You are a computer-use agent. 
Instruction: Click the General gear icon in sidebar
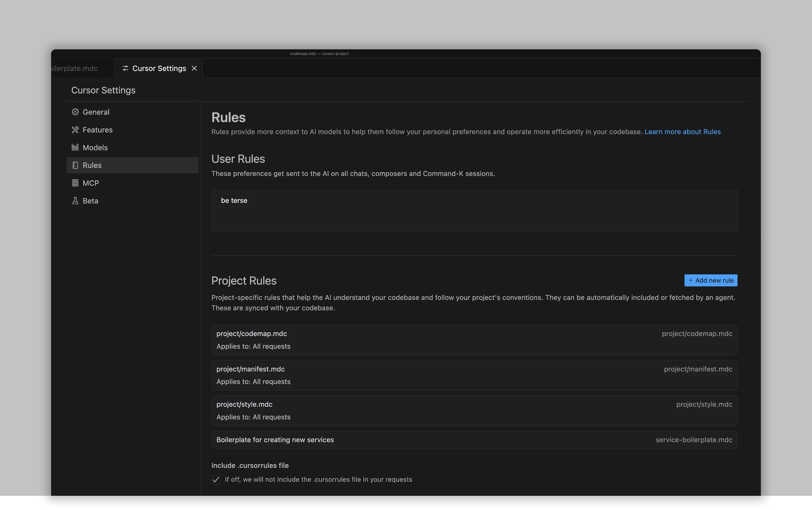(x=75, y=112)
